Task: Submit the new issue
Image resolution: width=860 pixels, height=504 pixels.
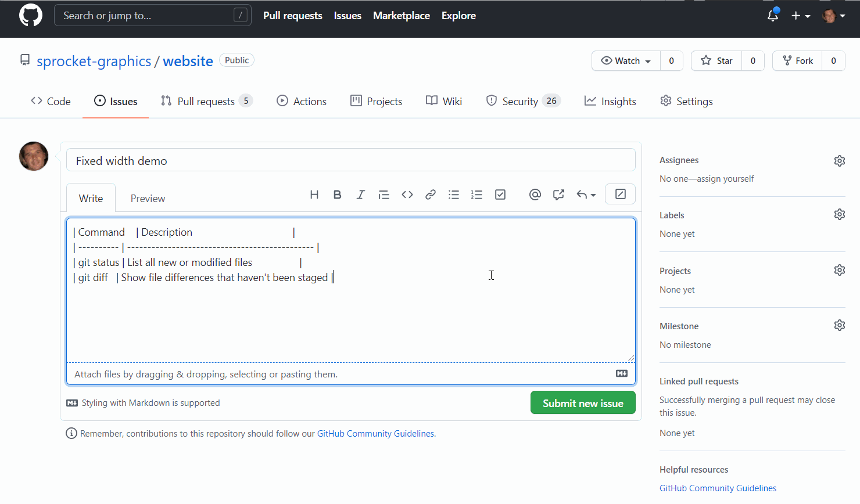Action: click(x=583, y=402)
